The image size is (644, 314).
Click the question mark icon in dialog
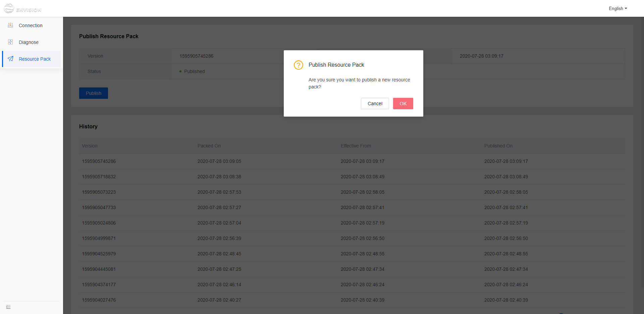(298, 65)
